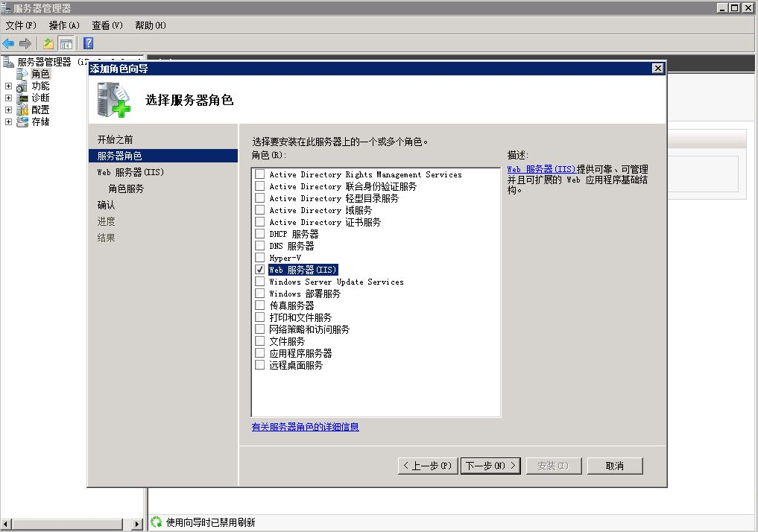Click the 服务器管理器 root tree node
Screen dimensions: 758x532
(44, 62)
